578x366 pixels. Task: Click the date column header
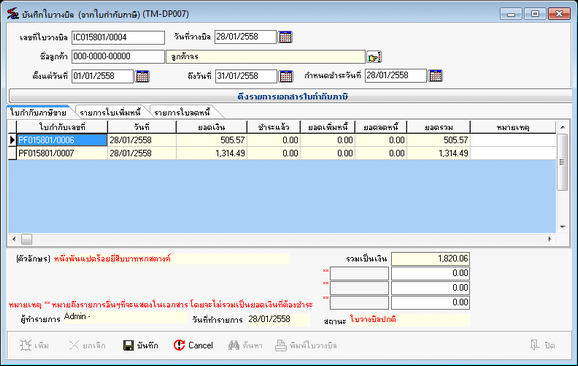coord(142,127)
